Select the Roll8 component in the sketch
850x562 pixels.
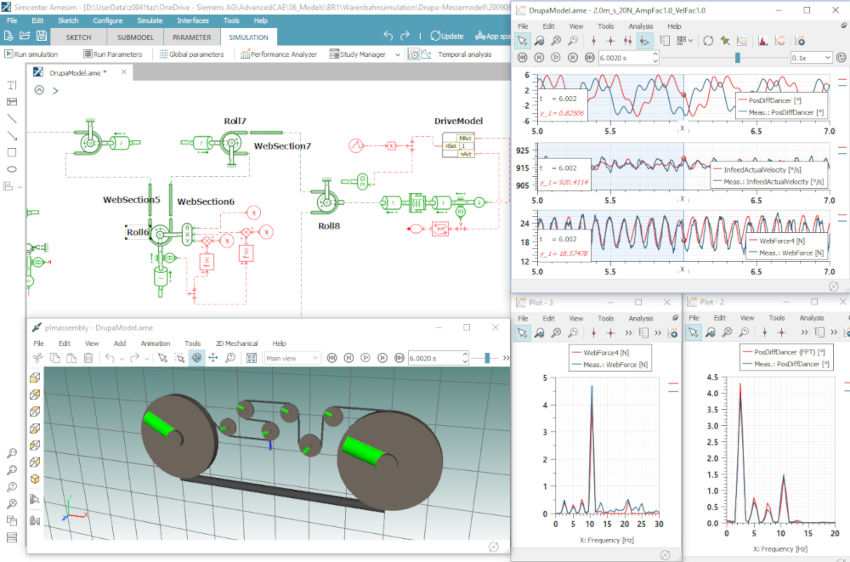coord(326,202)
